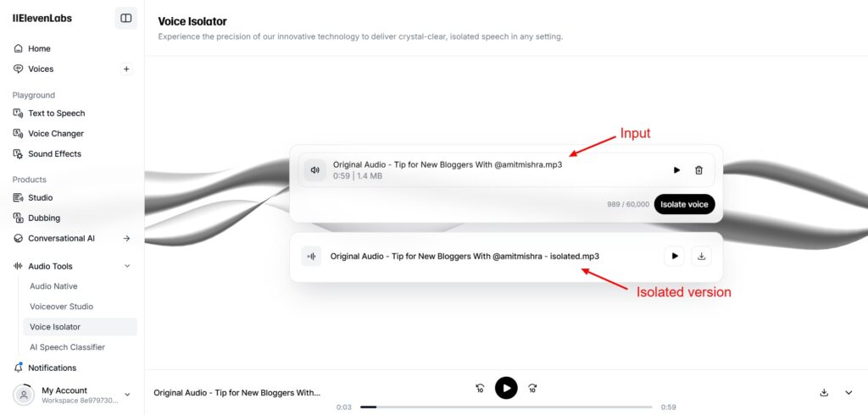Click the Voice Isolator page heading
Image resolution: width=868 pixels, height=415 pixels.
coord(192,21)
